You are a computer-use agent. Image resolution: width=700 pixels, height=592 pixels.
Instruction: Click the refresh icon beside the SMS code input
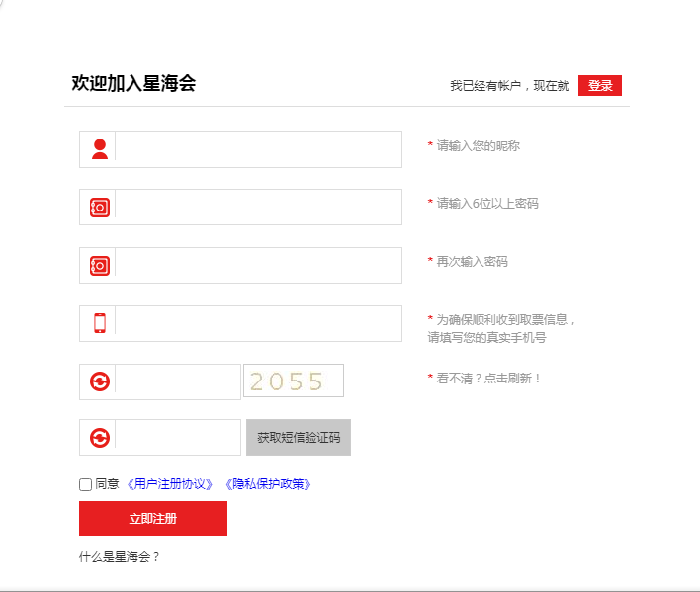(x=100, y=438)
